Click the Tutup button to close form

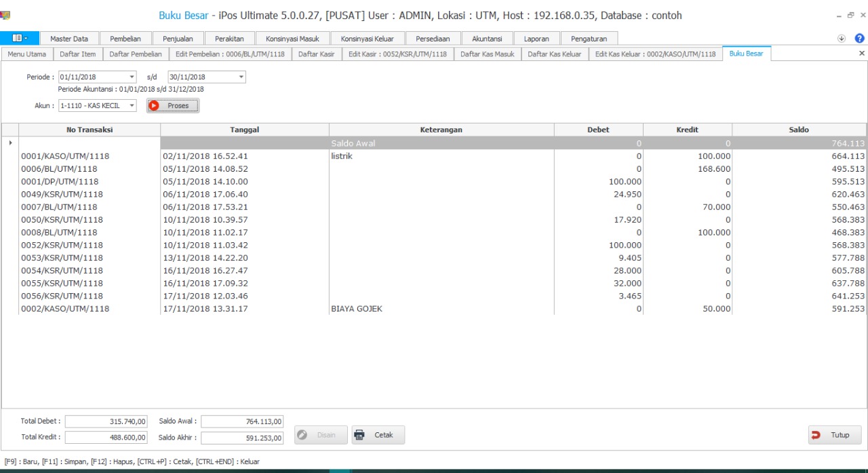pos(834,435)
